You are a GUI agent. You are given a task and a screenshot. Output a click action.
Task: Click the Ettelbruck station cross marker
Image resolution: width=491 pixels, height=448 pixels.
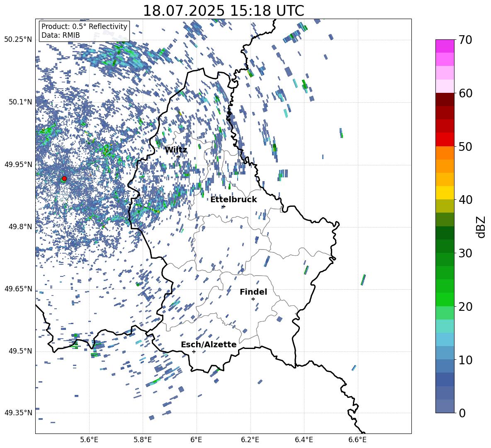click(x=223, y=206)
